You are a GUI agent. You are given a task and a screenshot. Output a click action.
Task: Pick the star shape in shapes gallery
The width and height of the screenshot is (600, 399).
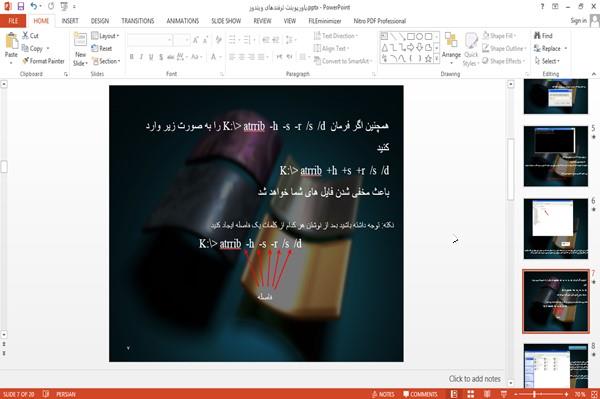[429, 59]
